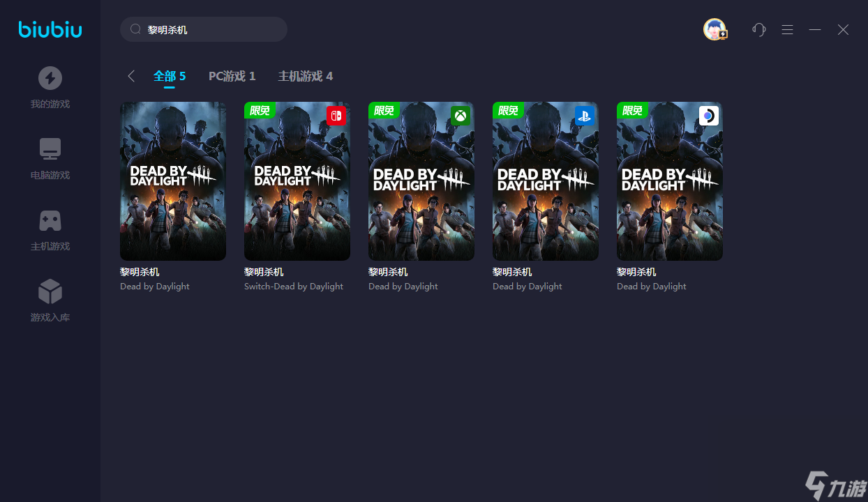Click the biubiu logo
868x502 pixels.
[x=50, y=29]
